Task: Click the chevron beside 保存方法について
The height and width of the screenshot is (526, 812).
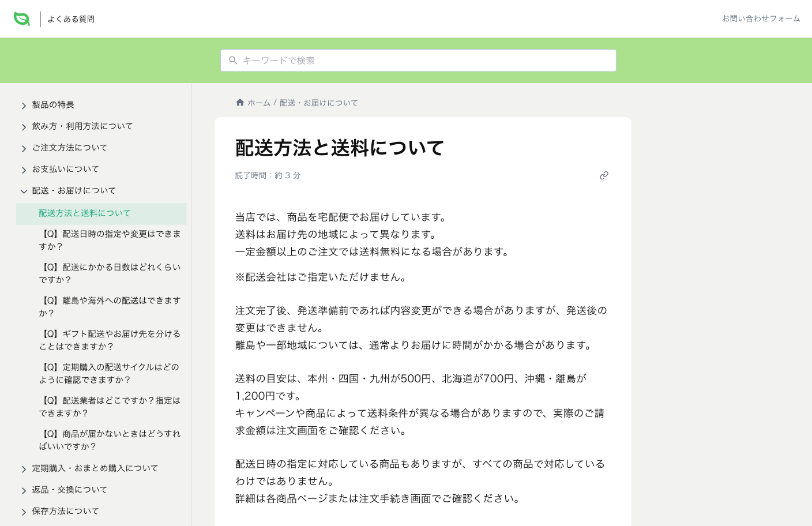Action: point(24,512)
